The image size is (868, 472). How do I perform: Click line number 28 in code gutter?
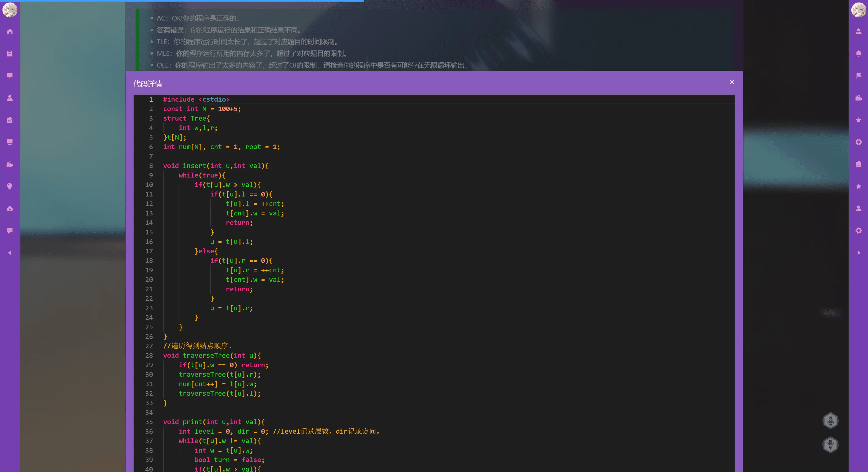tap(149, 355)
